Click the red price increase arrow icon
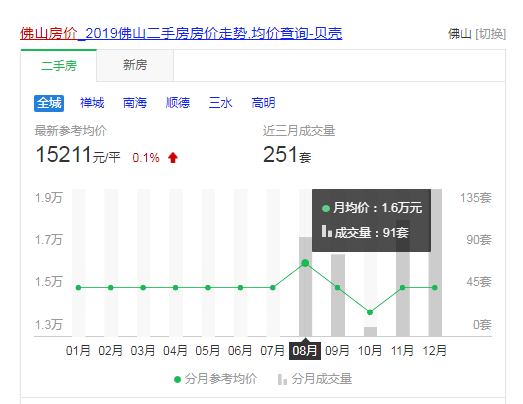 point(173,157)
